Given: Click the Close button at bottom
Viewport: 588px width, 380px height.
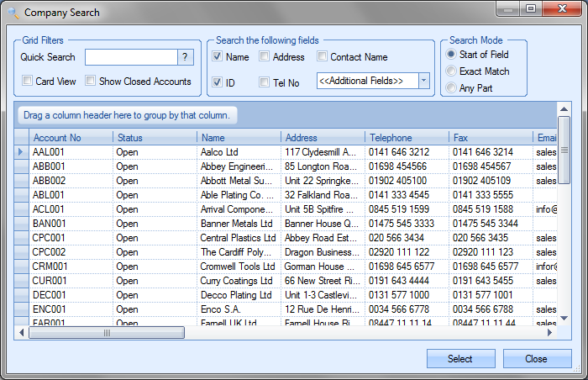Looking at the screenshot, I should tap(536, 359).
